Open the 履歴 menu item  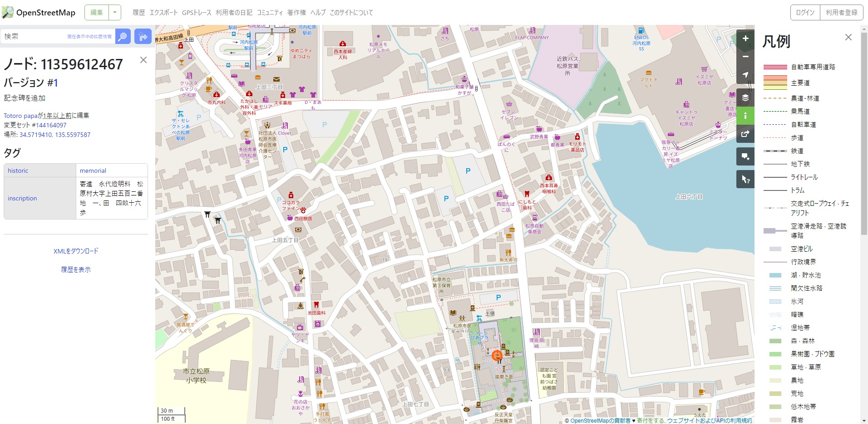pos(138,13)
